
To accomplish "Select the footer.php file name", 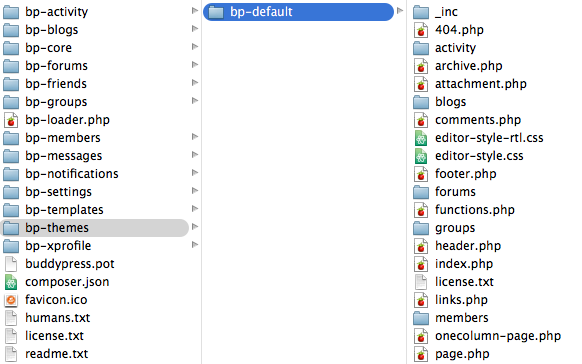I will (x=465, y=174).
